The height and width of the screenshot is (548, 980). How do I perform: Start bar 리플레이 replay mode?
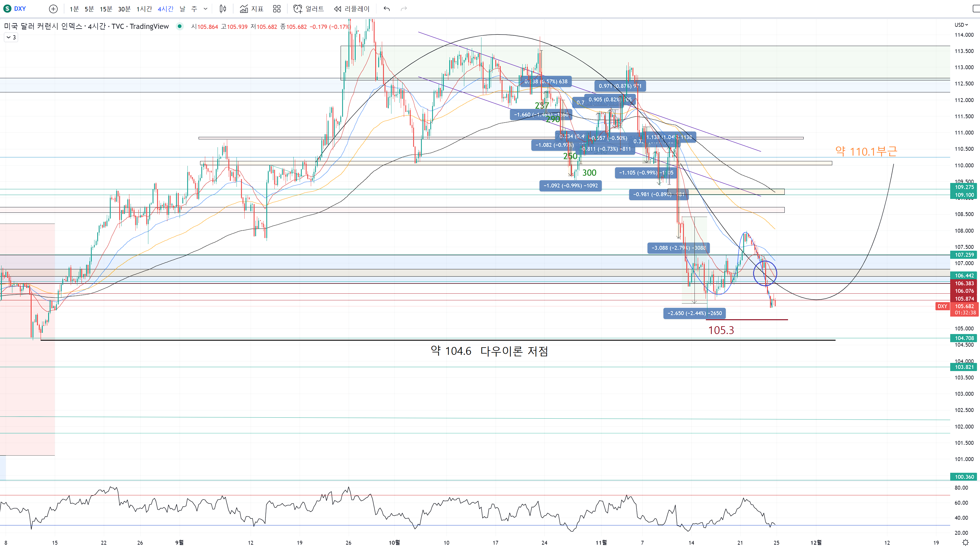point(351,9)
